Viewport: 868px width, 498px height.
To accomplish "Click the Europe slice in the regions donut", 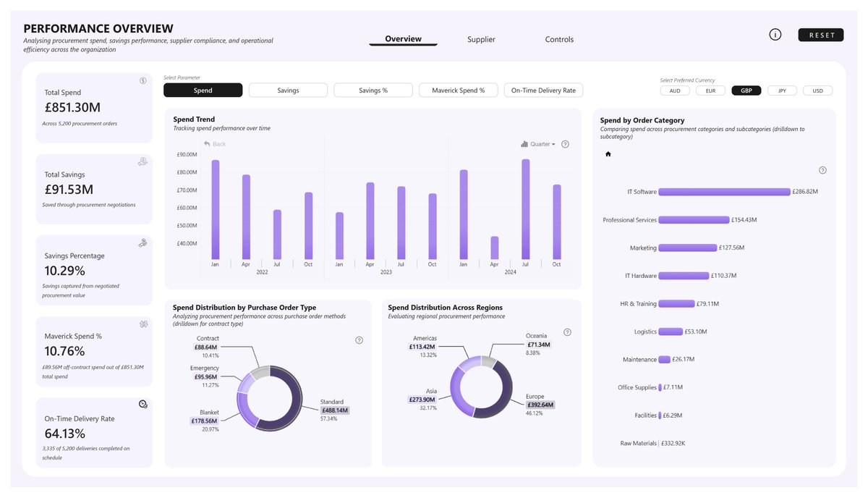I will coord(507,397).
